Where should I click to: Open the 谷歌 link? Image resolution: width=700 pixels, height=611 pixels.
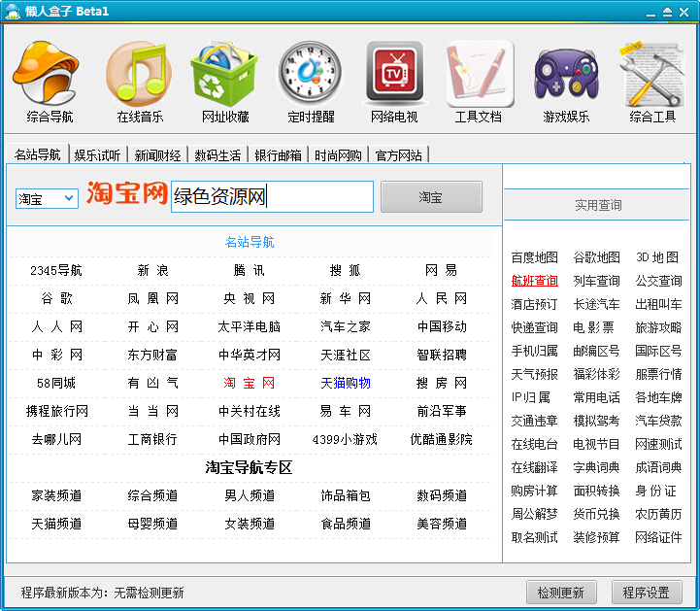point(56,298)
